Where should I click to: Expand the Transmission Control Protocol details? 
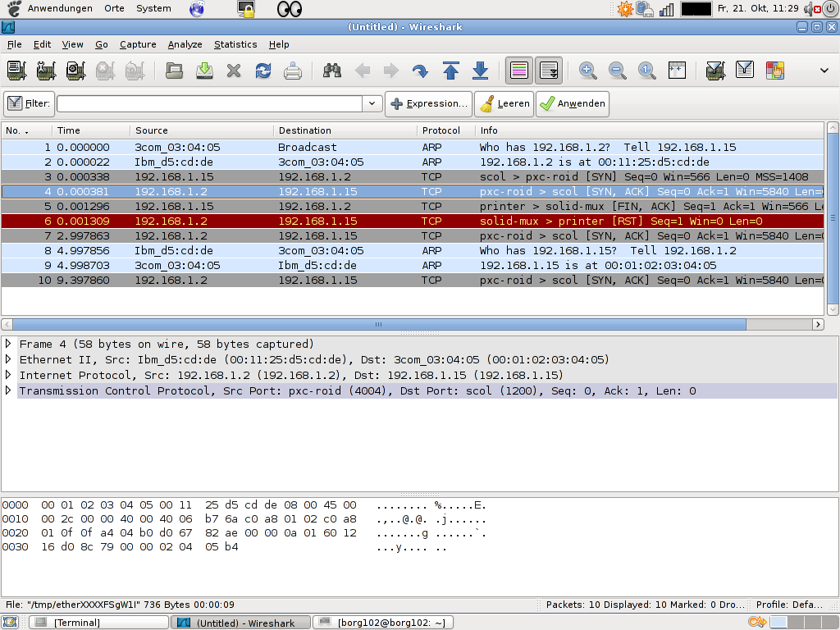tap(8, 390)
